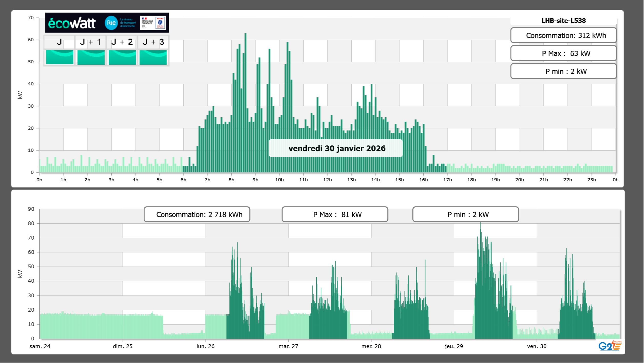The height and width of the screenshot is (363, 644).
Task: Click the lun. 26 axis label
Action: point(205,346)
